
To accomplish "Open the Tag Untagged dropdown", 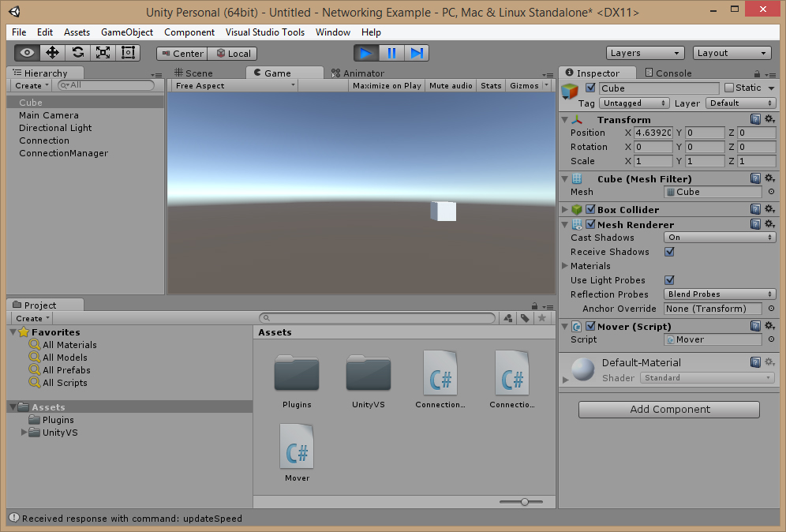I will (x=634, y=103).
